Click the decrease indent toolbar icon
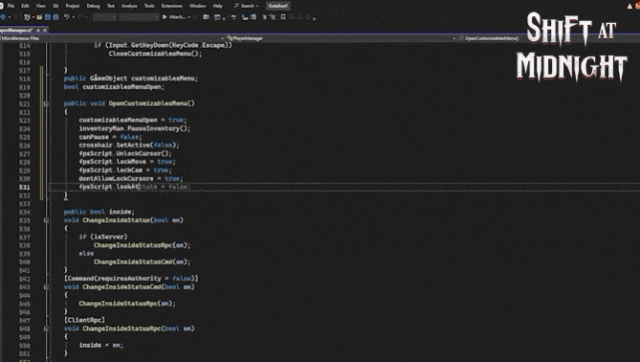The width and height of the screenshot is (640, 362). (244, 17)
